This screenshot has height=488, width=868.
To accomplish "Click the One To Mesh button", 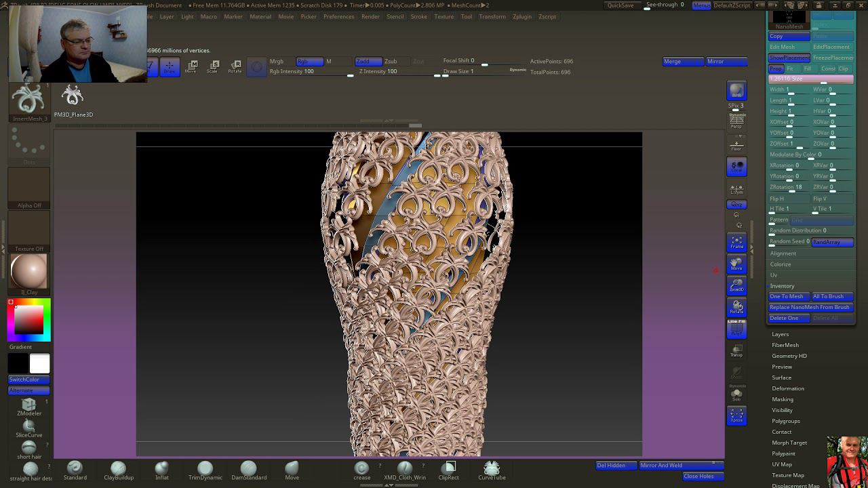I will click(788, 296).
